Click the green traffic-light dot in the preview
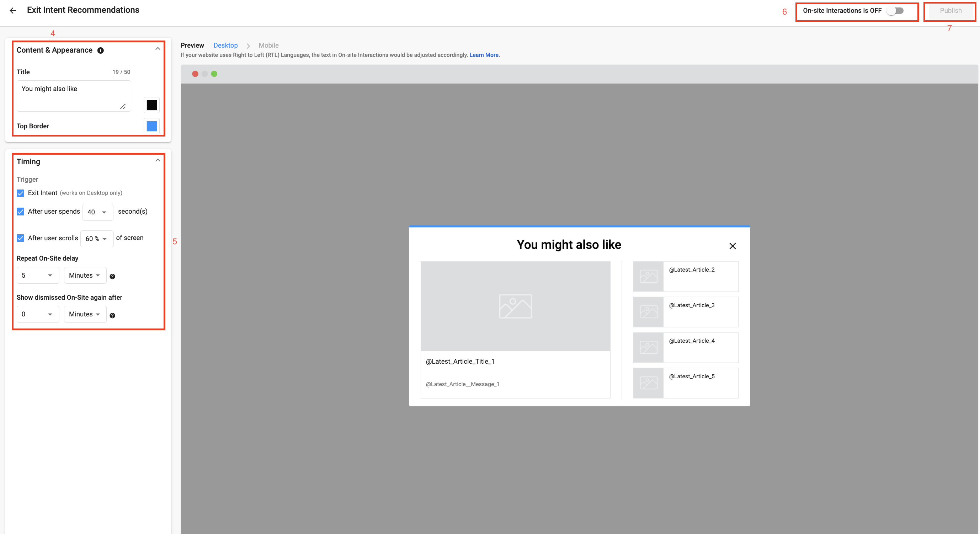 [214, 73]
